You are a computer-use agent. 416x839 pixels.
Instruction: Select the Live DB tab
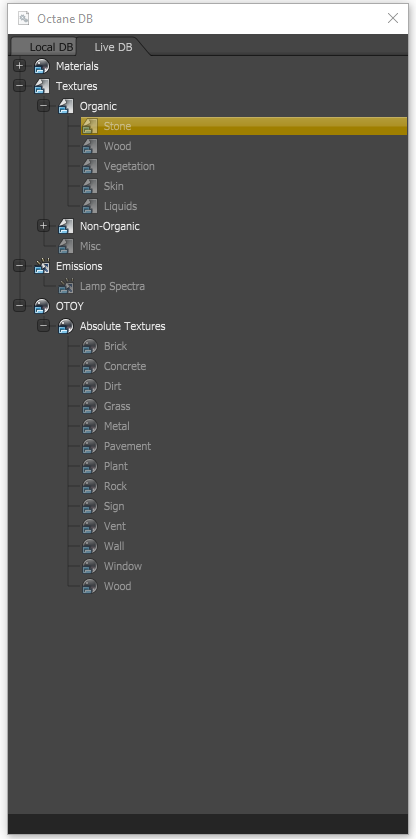click(112, 47)
